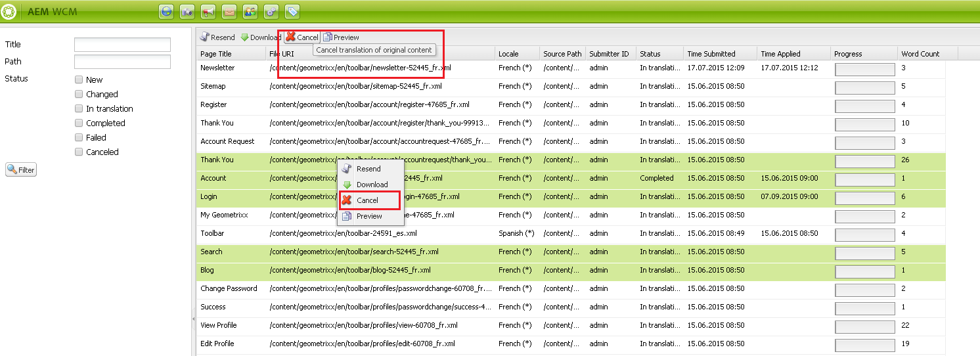Image resolution: width=980 pixels, height=356 pixels.
Task: Open Digital Assets camera icon
Action: pos(187,11)
